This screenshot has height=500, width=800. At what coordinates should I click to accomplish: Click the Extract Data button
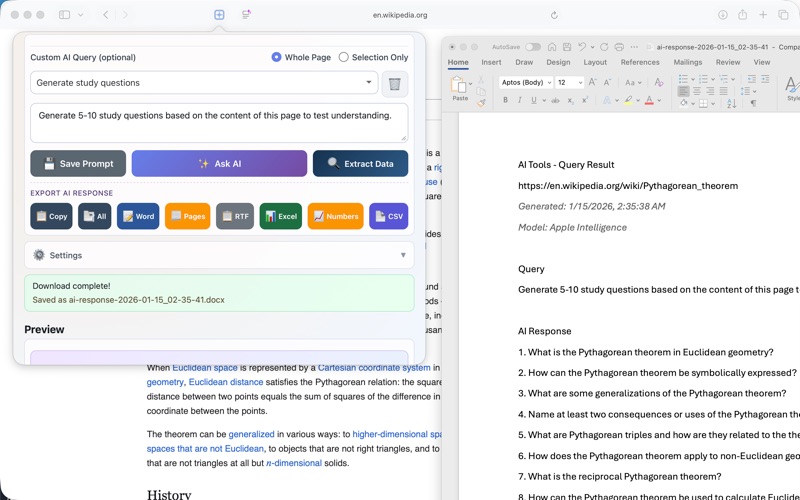(360, 163)
